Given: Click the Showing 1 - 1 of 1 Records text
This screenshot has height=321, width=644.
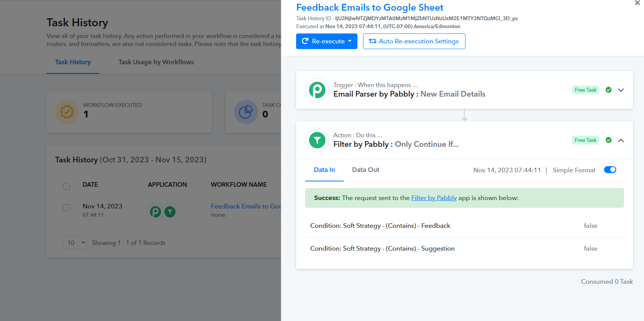Looking at the screenshot, I should coord(129,243).
